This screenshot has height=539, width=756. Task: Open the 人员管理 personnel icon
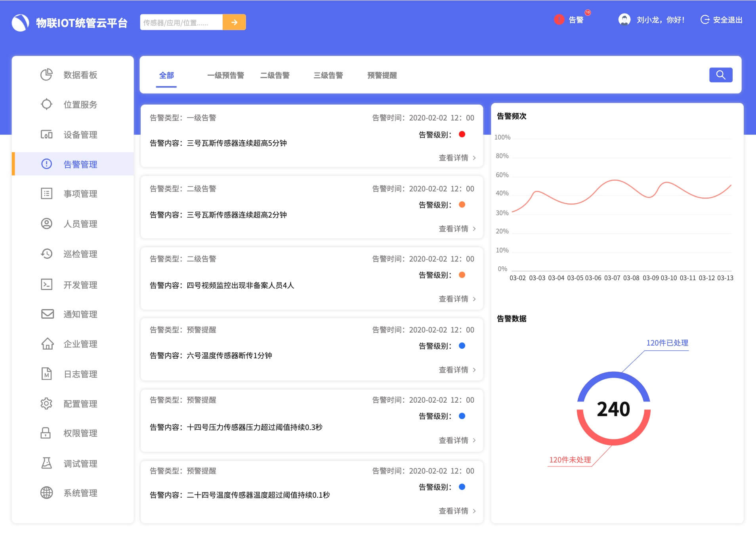coord(47,224)
